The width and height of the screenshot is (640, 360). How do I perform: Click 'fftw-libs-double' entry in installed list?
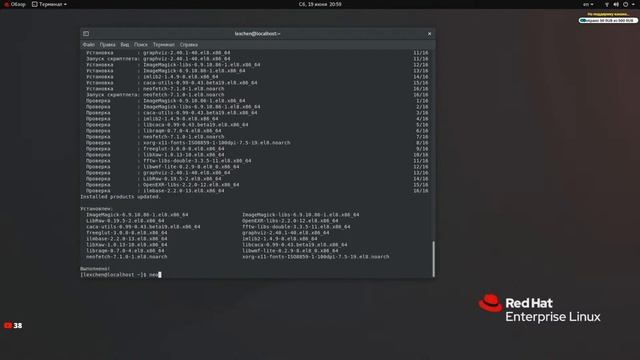point(296,227)
